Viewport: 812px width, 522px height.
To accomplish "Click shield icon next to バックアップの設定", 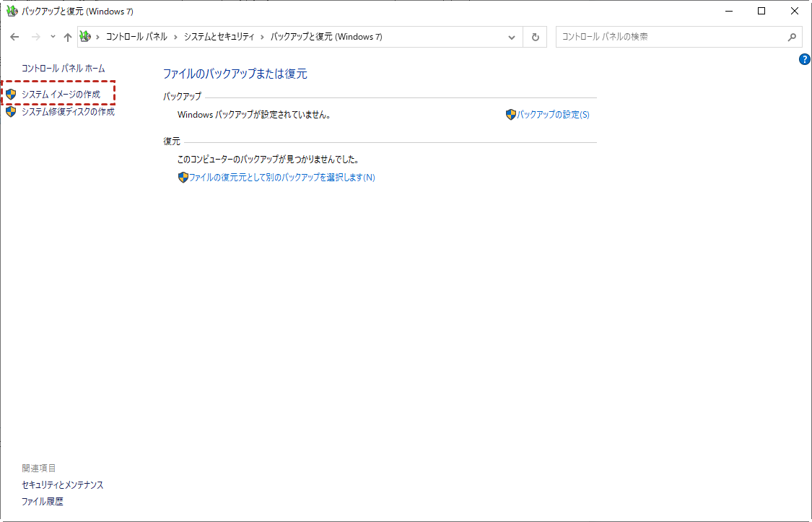I will point(511,115).
